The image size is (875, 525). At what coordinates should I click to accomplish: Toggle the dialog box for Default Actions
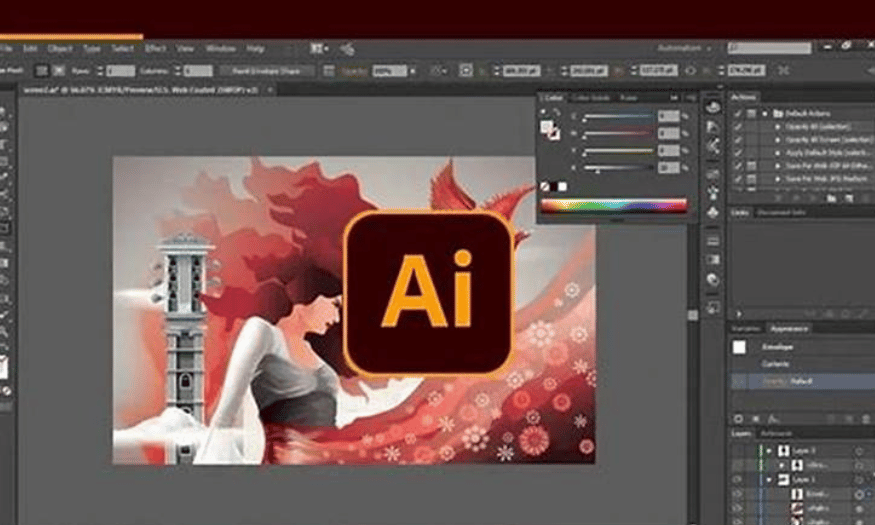pyautogui.click(x=752, y=113)
